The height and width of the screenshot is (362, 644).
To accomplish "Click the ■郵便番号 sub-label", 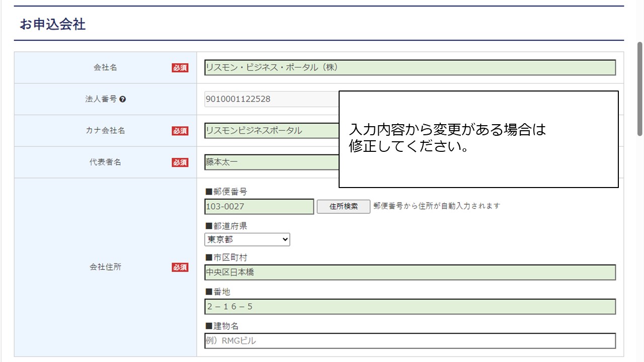I will tap(226, 192).
